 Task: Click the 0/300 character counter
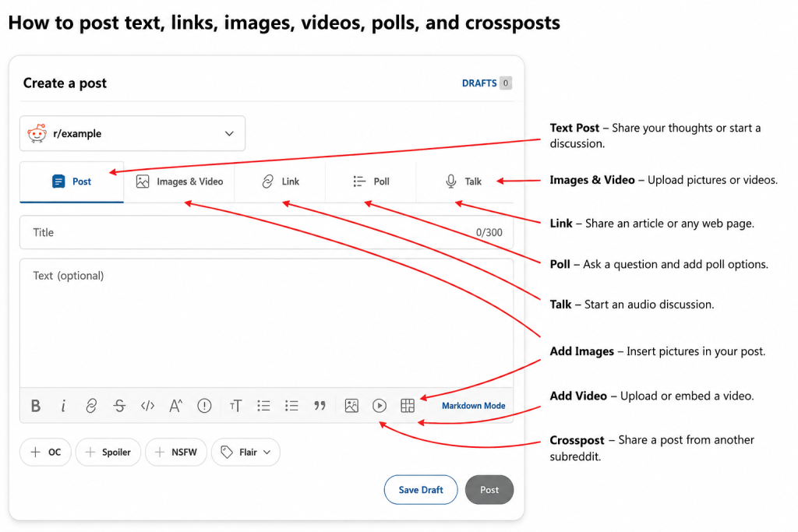click(x=489, y=232)
